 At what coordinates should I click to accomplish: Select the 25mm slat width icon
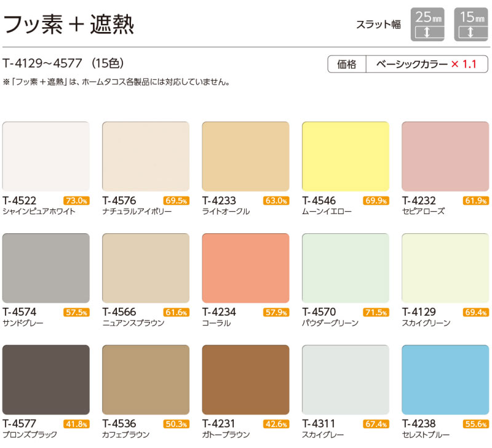[427, 25]
